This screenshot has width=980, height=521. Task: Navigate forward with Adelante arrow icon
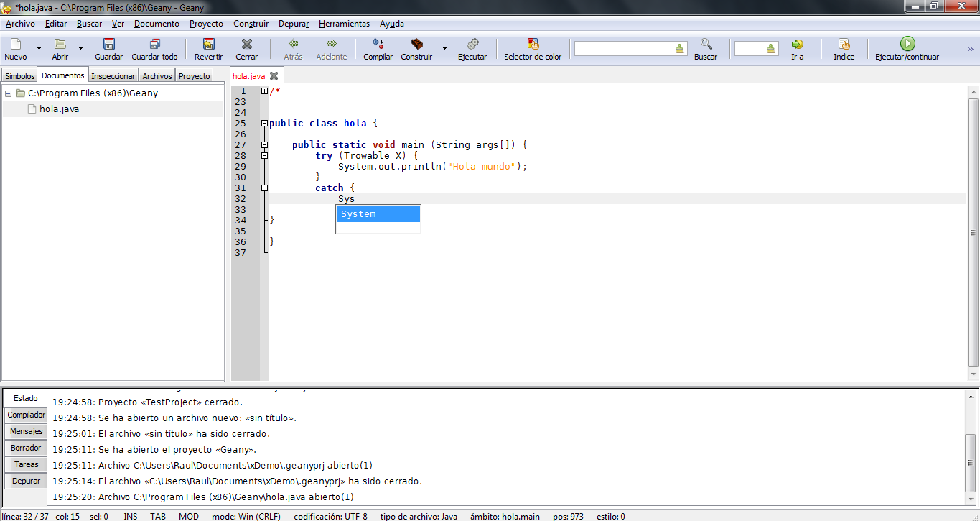tap(332, 44)
